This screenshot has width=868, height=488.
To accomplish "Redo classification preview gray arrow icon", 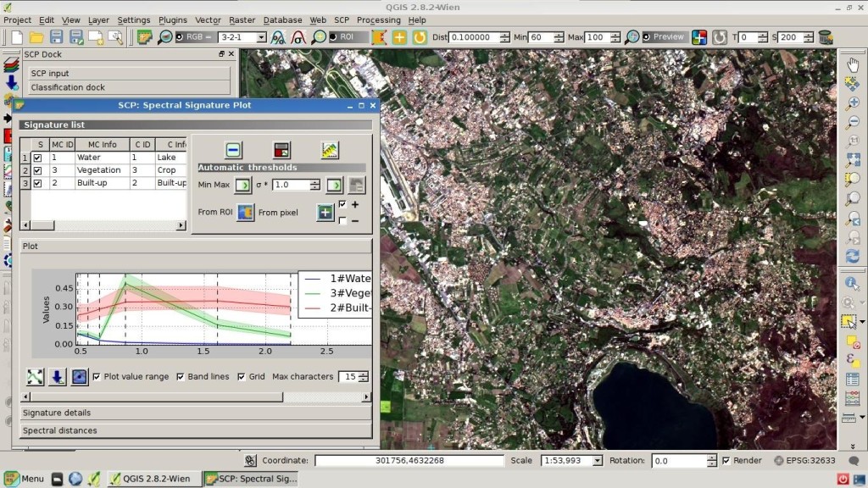I will click(x=719, y=37).
